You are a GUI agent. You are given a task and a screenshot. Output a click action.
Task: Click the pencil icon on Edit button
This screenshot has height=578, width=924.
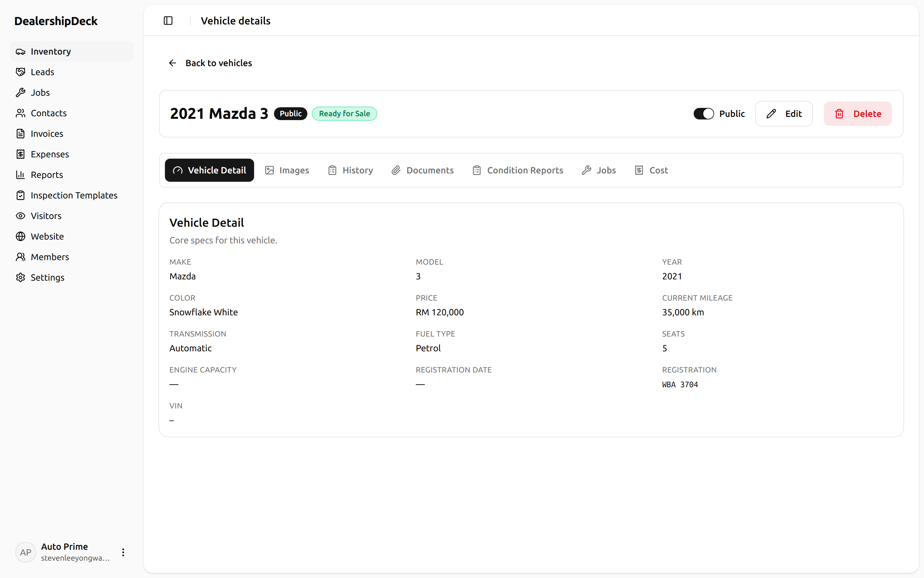(x=771, y=114)
